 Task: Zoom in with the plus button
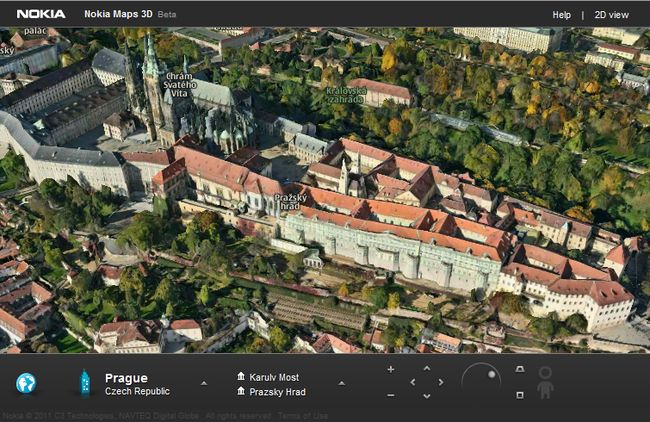click(x=390, y=369)
